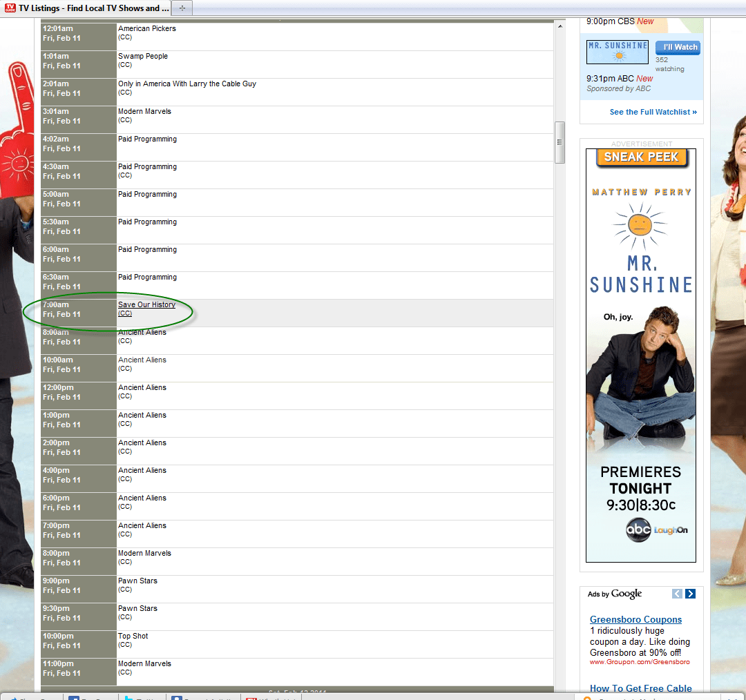Screen dimensions: 746x700
Task: Select Modern Marvels at 3:01am
Action: pos(144,111)
